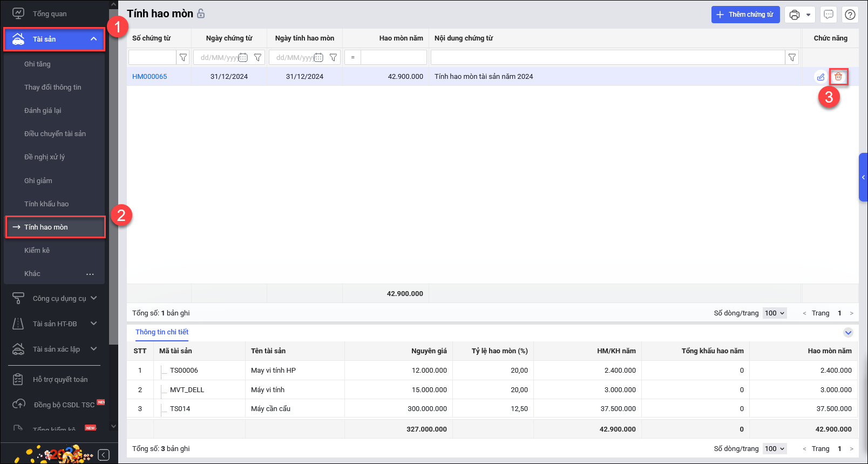Click the printer icon in the header

pos(794,15)
